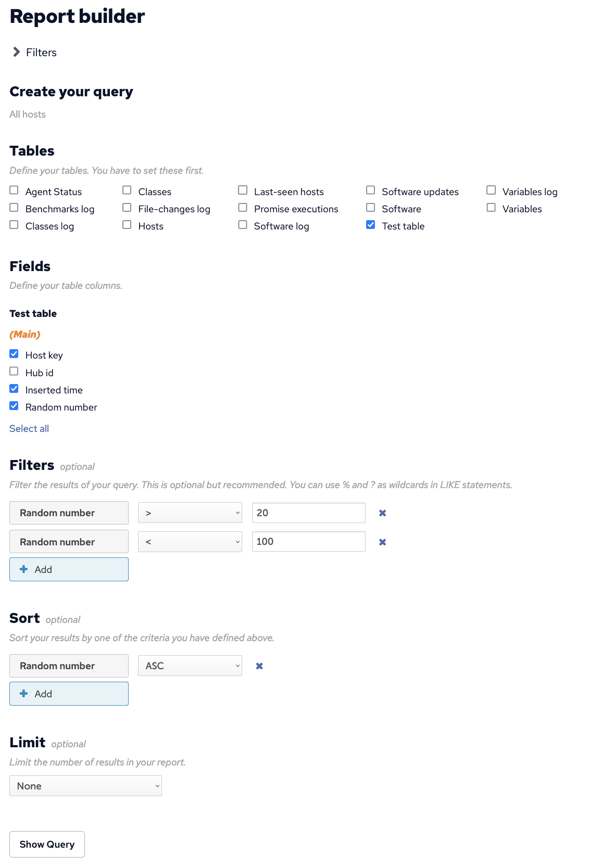Image resolution: width=601 pixels, height=868 pixels.
Task: Click the plus icon to add a filter
Action: (24, 569)
